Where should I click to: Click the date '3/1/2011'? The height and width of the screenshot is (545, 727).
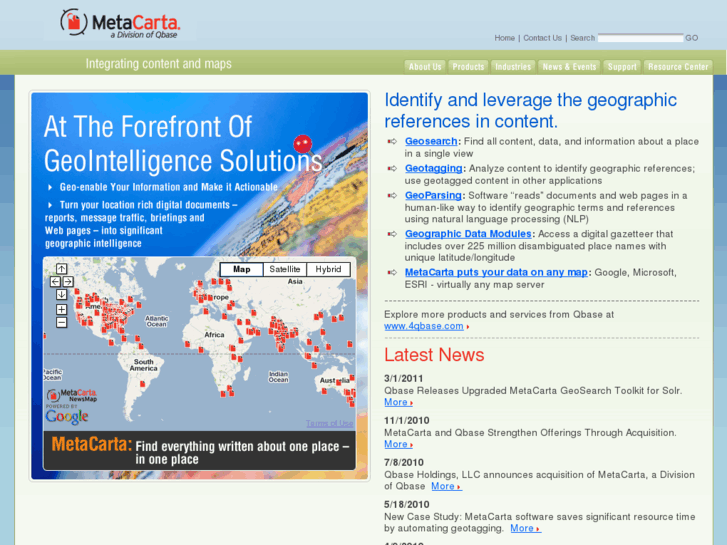(403, 378)
